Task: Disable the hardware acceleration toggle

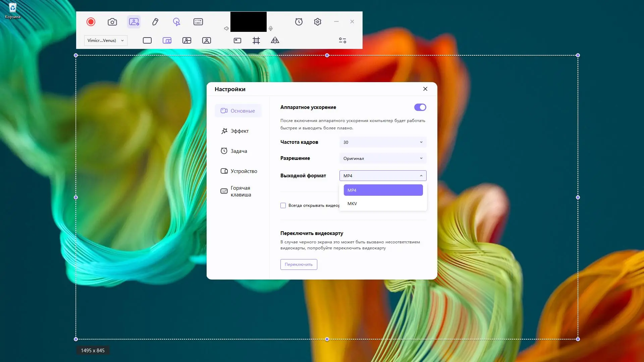Action: coord(420,107)
